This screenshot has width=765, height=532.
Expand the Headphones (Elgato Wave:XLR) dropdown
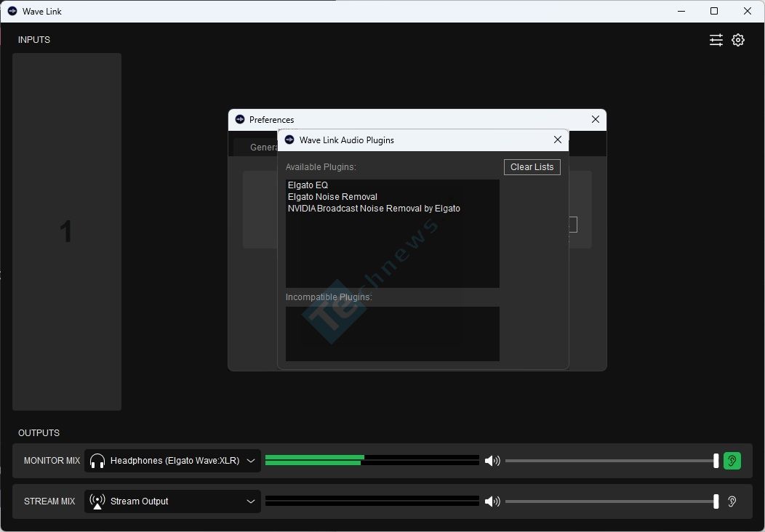(x=173, y=461)
